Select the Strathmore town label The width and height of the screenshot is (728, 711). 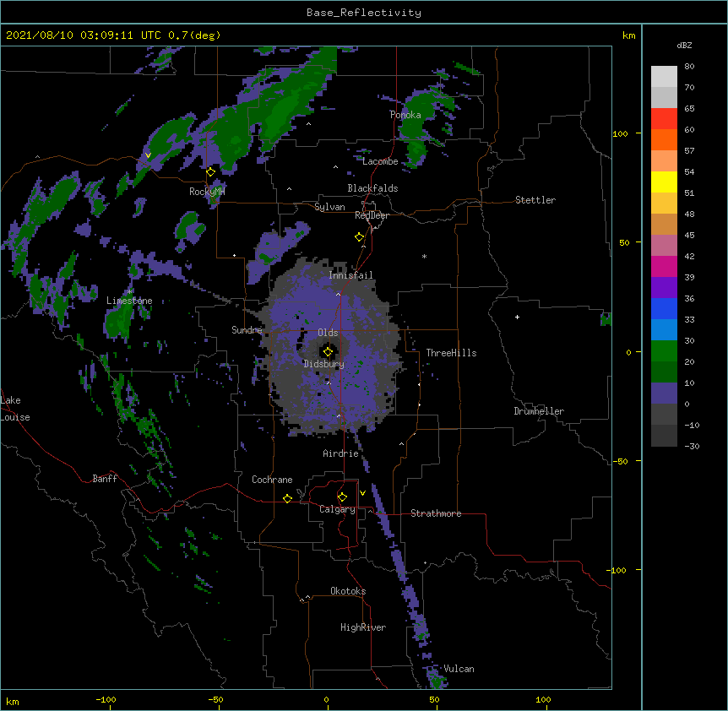[436, 513]
